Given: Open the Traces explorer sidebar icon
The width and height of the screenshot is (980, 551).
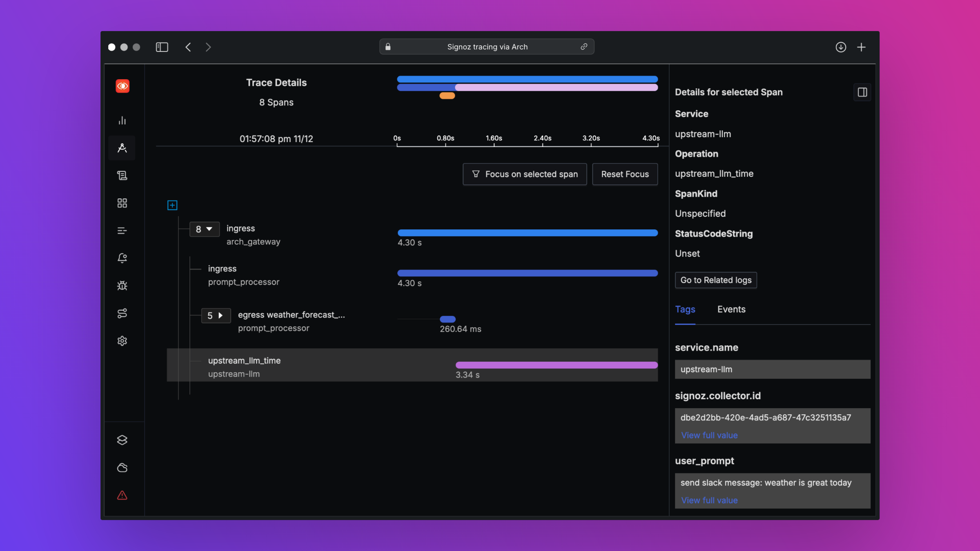Looking at the screenshot, I should point(122,148).
